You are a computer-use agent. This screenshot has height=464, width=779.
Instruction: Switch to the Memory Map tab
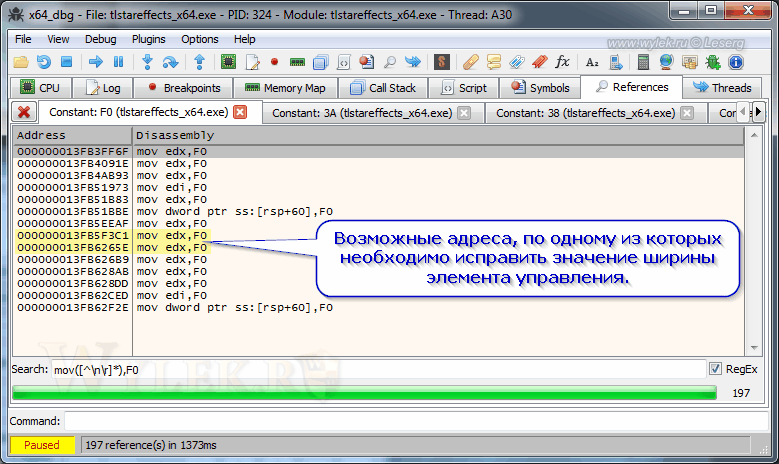coord(285,88)
